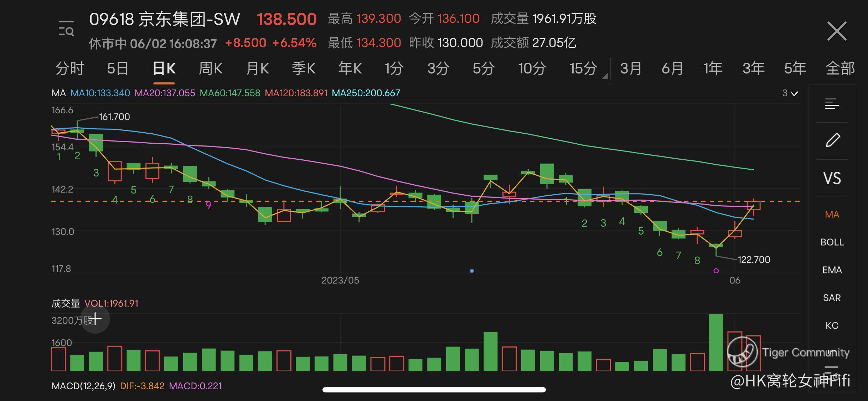The height and width of the screenshot is (401, 868).
Task: Open the VS comparison tool
Action: click(x=832, y=178)
